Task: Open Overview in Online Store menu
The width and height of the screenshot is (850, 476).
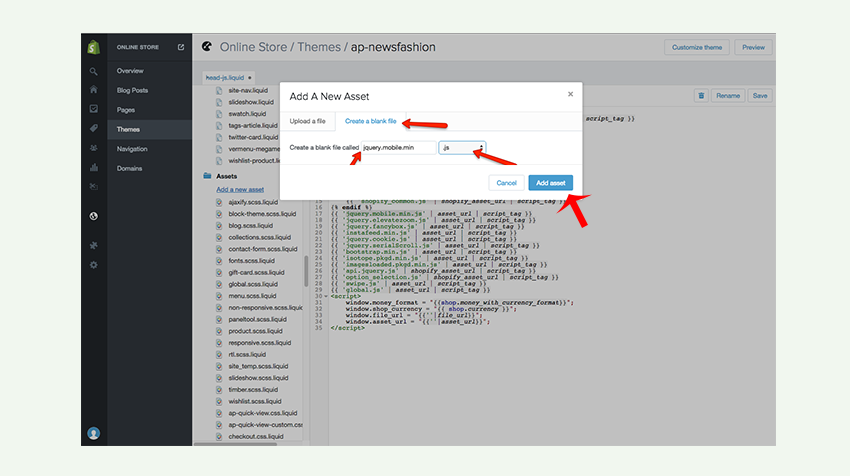Action: point(130,71)
